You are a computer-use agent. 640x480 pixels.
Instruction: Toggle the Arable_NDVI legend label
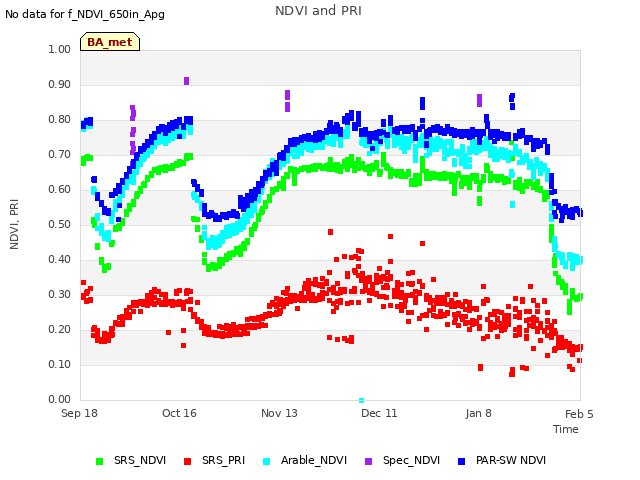click(314, 460)
